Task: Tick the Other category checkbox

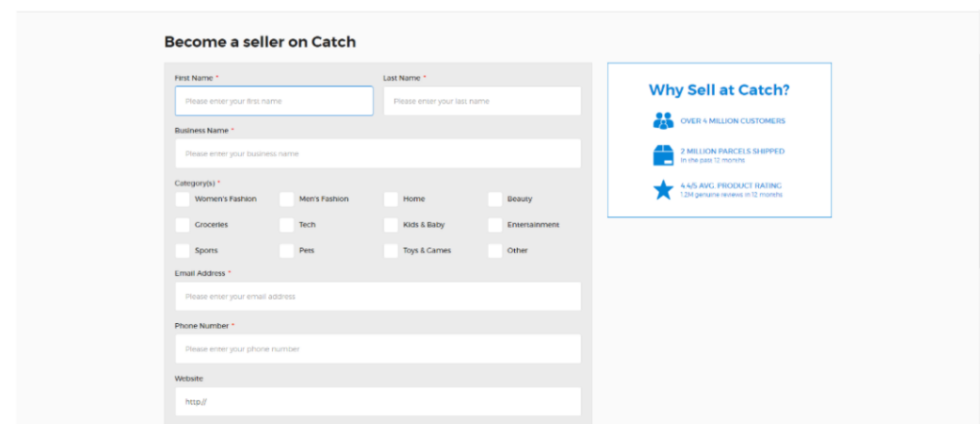Action: pyautogui.click(x=495, y=251)
